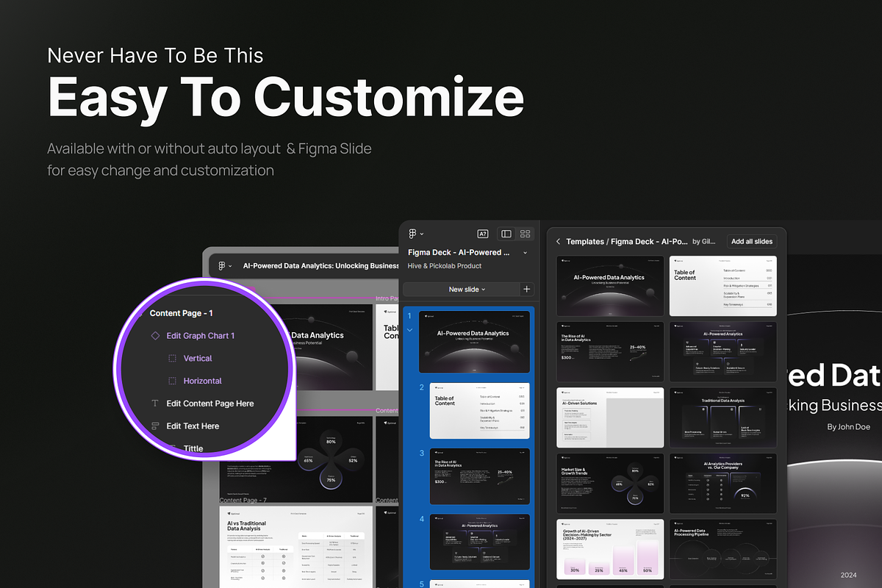The width and height of the screenshot is (882, 588).
Task: Add The Rise of AI template slide
Action: point(611,351)
